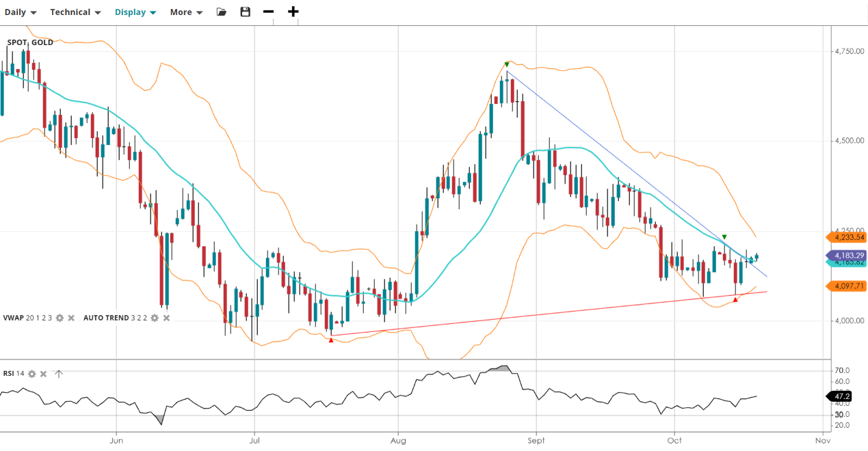Open the Display options dropdown
The width and height of the screenshot is (868, 451).
point(135,12)
